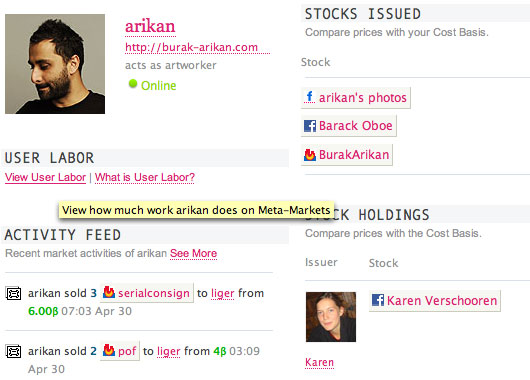The image size is (530, 380).
Task: Click the flame icon beside pof stock
Action: pos(109,351)
